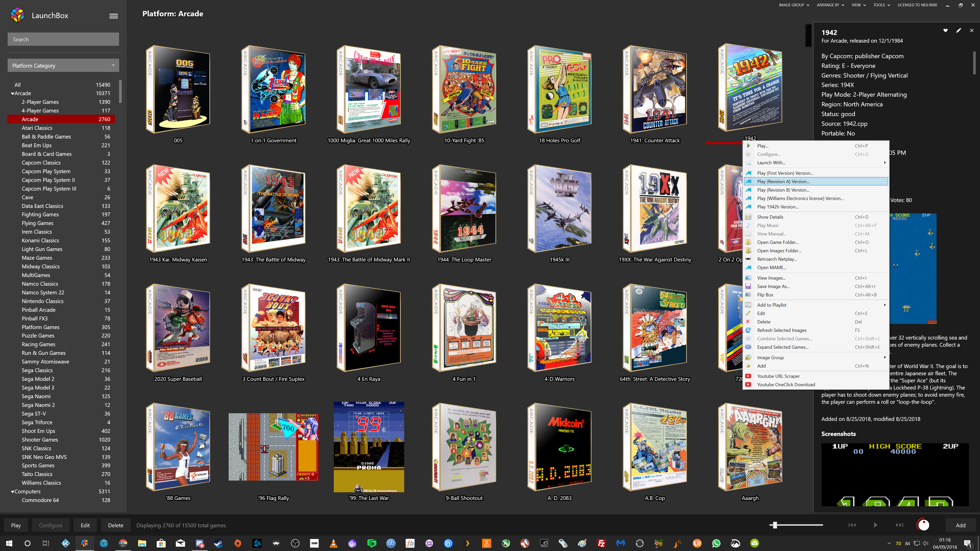Click the Delete button in bottom bar
The width and height of the screenshot is (980, 551).
(116, 525)
